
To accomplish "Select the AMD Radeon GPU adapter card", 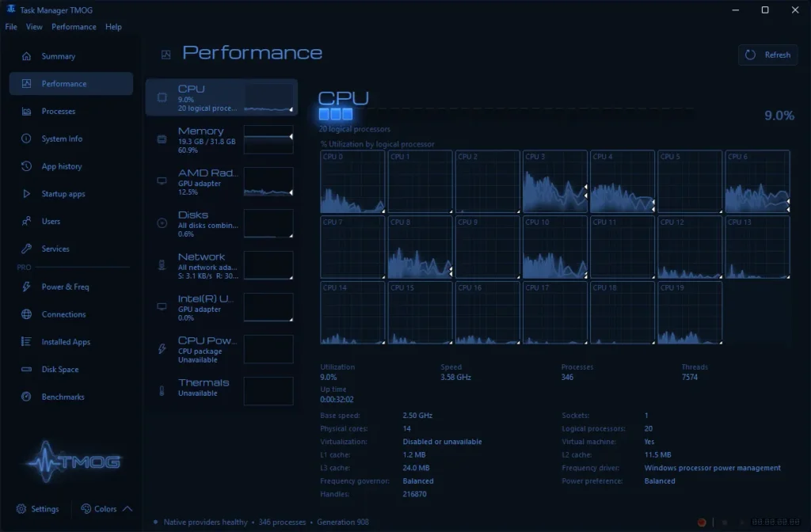I will pyautogui.click(x=222, y=181).
